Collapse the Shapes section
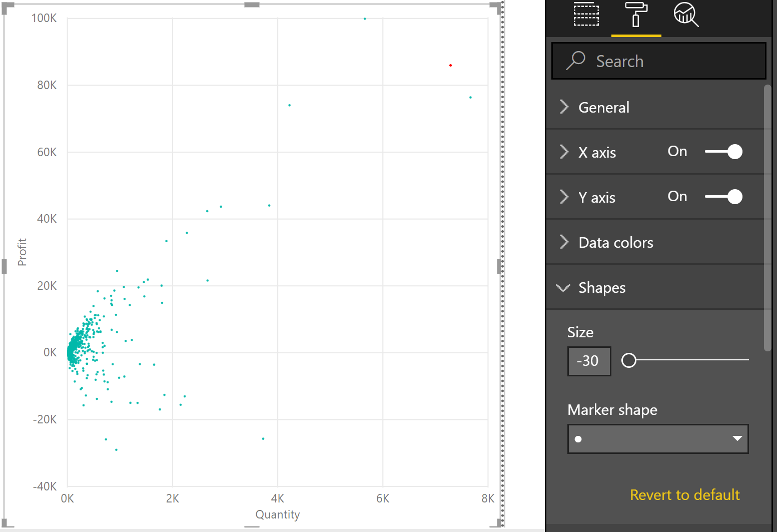 (x=563, y=288)
